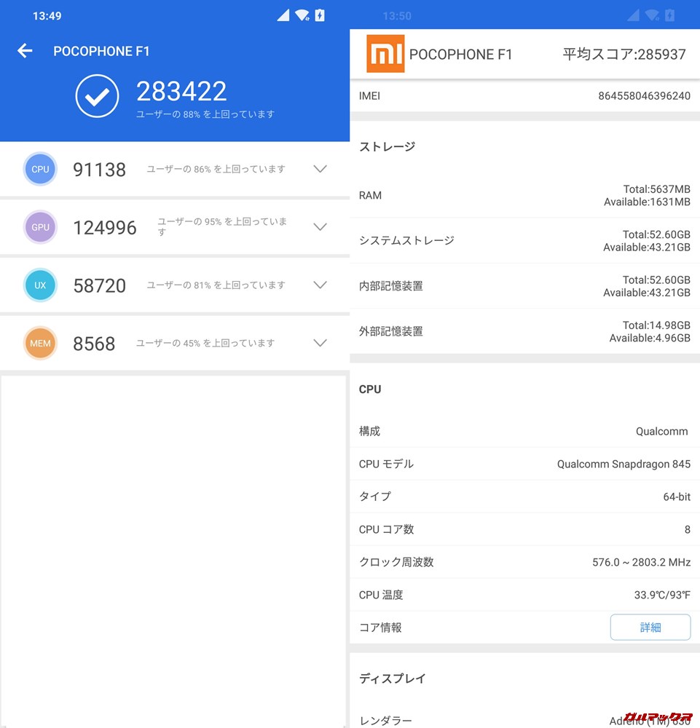Tap the total score 283422

click(181, 90)
